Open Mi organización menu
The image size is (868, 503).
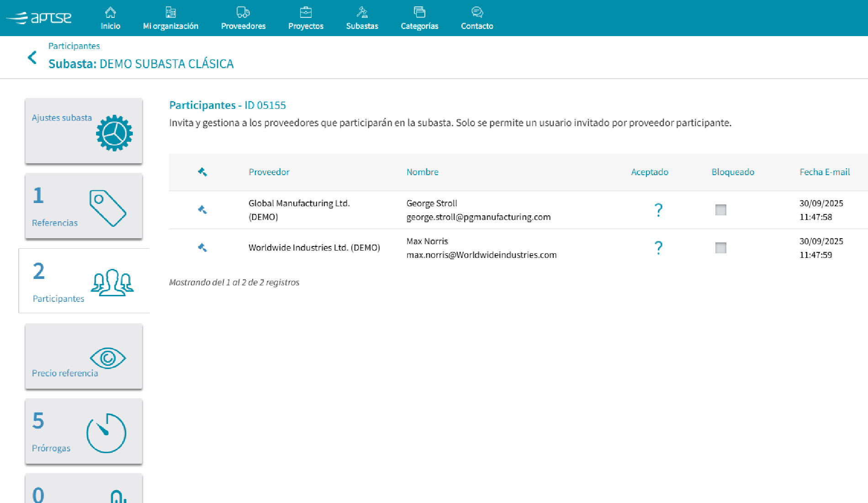170,18
